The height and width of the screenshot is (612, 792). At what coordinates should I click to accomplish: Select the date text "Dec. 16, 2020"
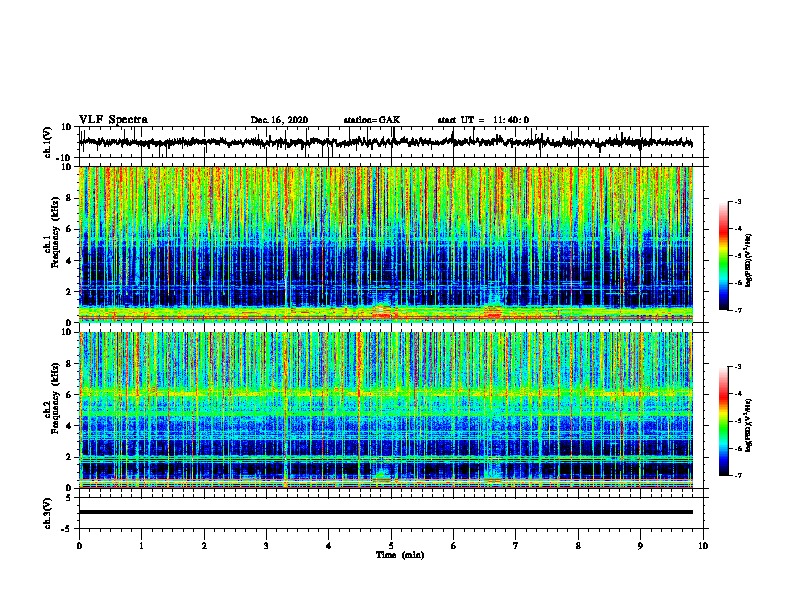(x=279, y=120)
